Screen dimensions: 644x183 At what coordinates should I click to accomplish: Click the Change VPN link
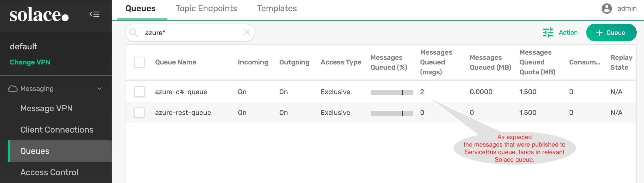tap(30, 62)
